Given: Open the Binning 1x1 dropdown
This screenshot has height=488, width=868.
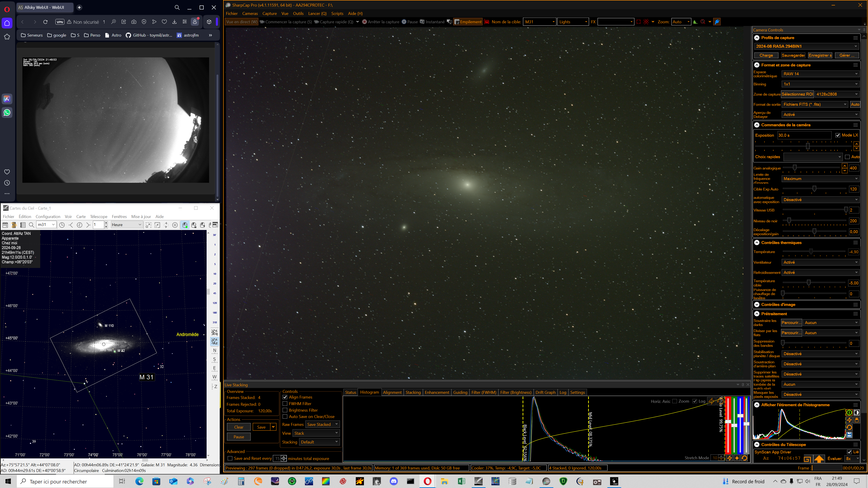Looking at the screenshot, I should [820, 84].
